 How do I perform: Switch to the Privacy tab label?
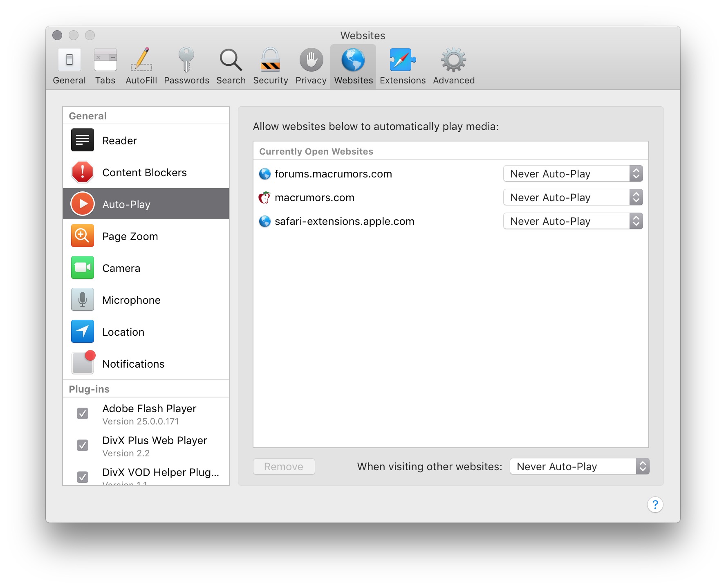(x=311, y=81)
